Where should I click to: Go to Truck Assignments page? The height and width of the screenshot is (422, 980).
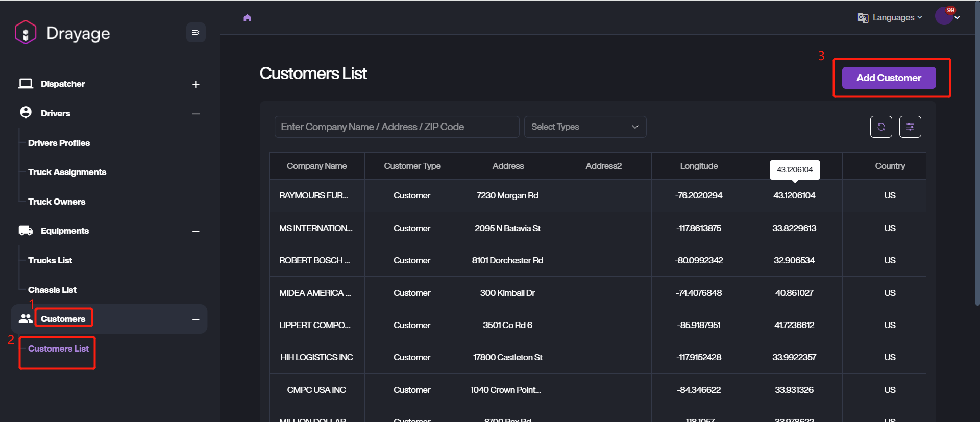(x=67, y=172)
